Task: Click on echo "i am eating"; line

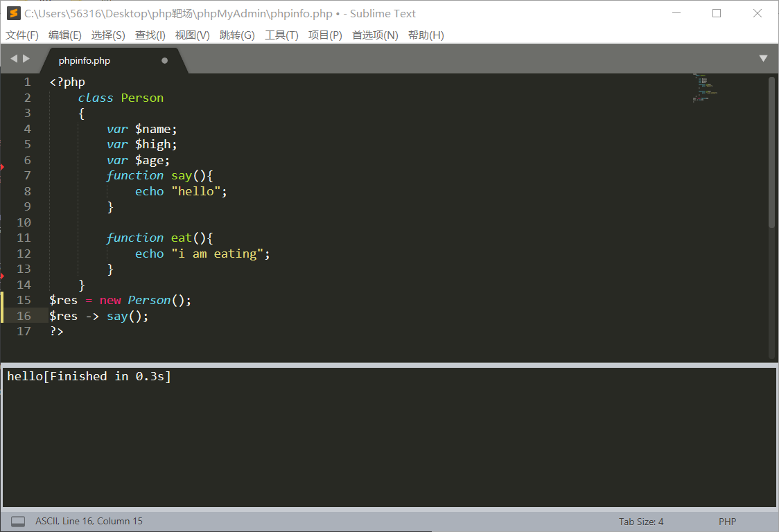Action: tap(202, 254)
